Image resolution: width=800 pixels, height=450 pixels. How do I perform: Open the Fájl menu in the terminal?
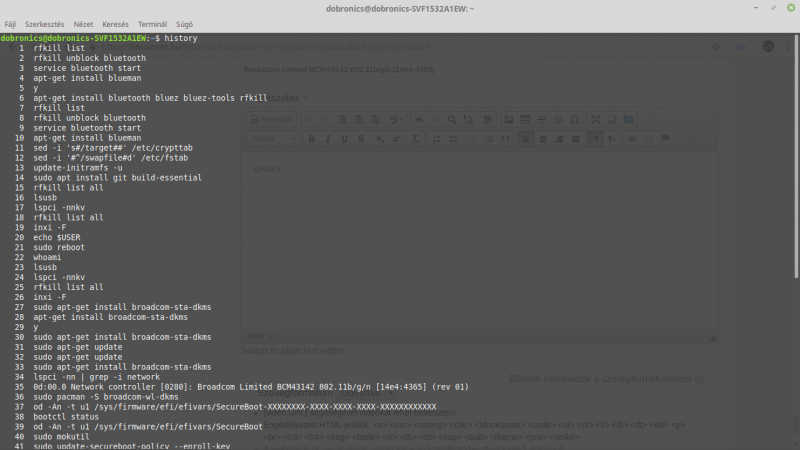point(10,24)
